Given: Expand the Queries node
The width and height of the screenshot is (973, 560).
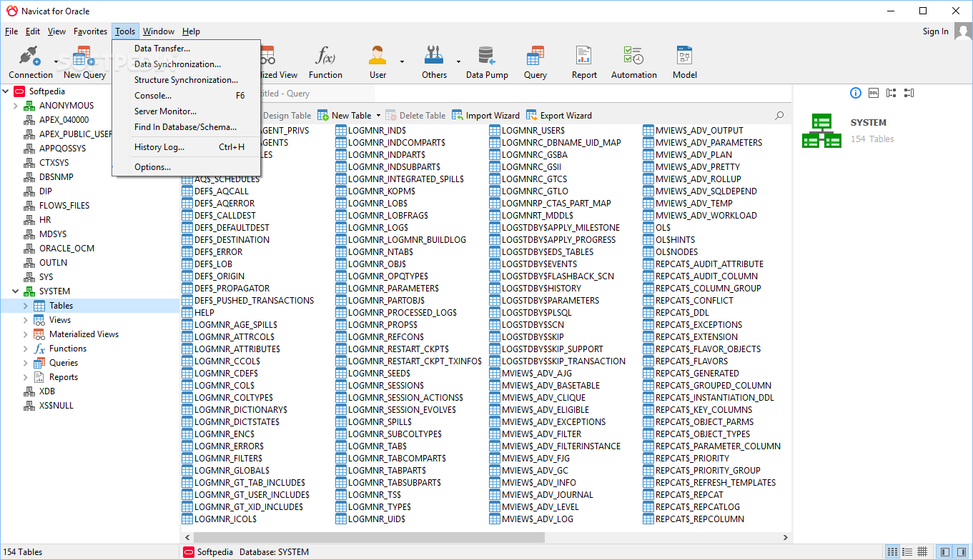Looking at the screenshot, I should [26, 363].
